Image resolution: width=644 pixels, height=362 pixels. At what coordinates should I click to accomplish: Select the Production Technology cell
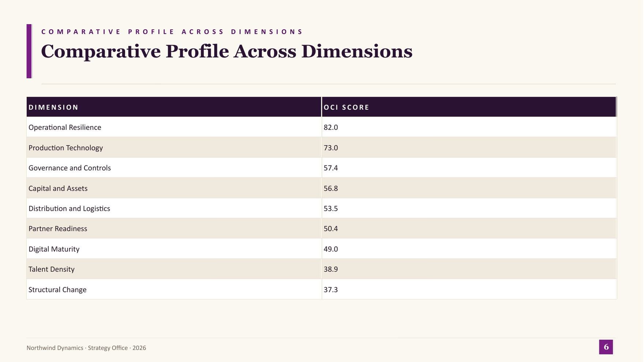(x=174, y=148)
